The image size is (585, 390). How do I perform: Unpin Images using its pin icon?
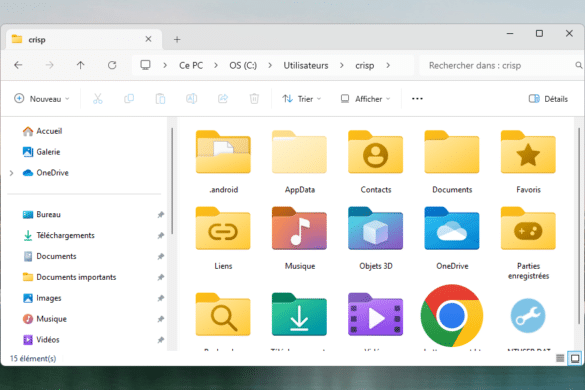pos(160,298)
